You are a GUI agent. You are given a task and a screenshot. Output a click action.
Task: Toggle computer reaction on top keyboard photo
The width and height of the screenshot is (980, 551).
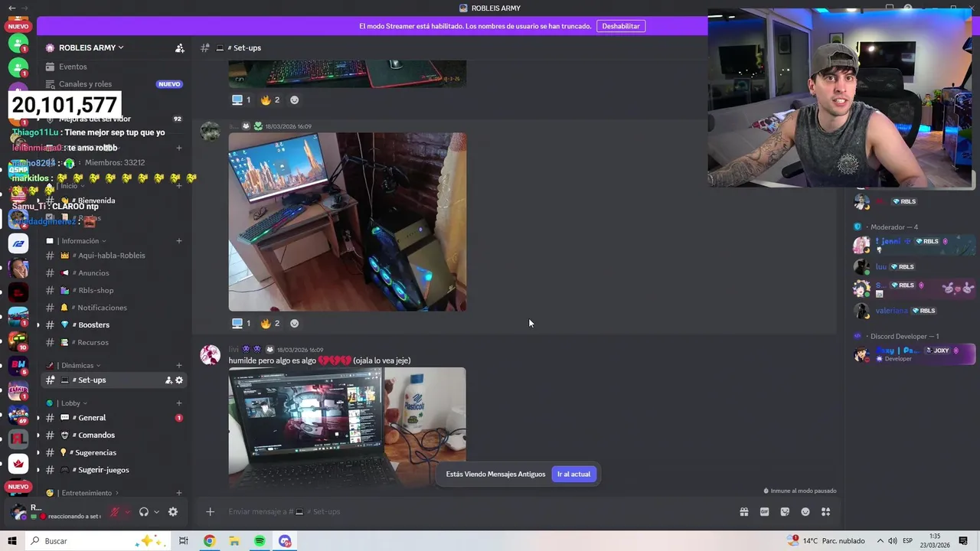pos(241,99)
